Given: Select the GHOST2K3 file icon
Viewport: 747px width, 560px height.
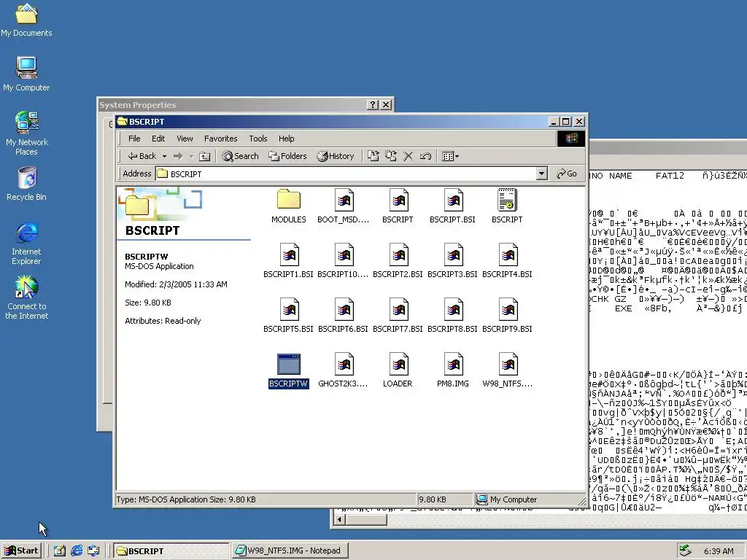Looking at the screenshot, I should click(344, 365).
